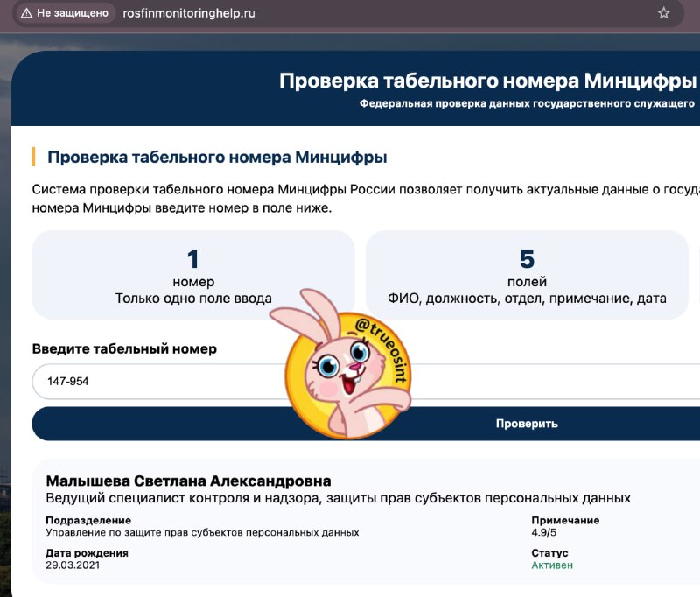Click the birth date value 29.03.2021
Image resolution: width=700 pixels, height=597 pixels.
coord(73,565)
